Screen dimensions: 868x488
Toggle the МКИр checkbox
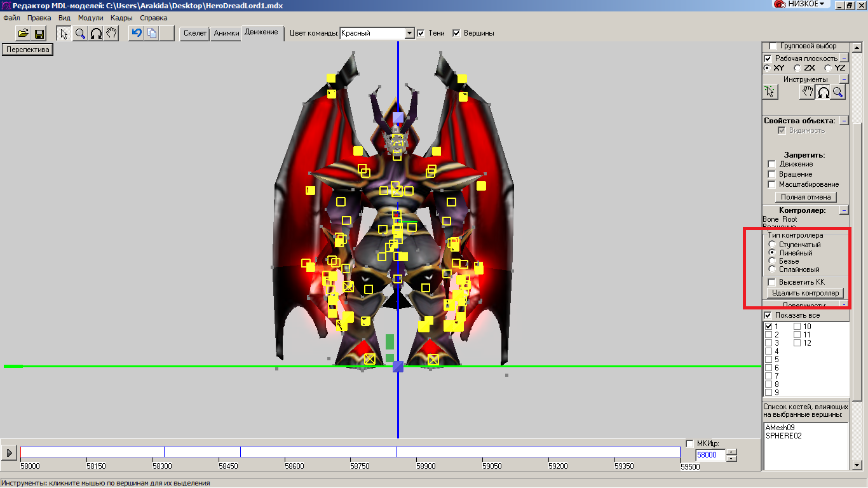click(690, 444)
